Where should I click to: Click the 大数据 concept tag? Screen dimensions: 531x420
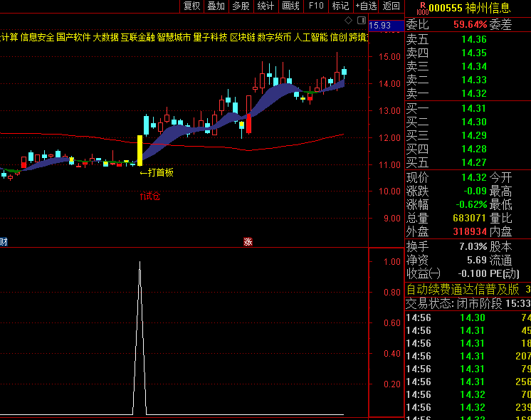(x=105, y=38)
